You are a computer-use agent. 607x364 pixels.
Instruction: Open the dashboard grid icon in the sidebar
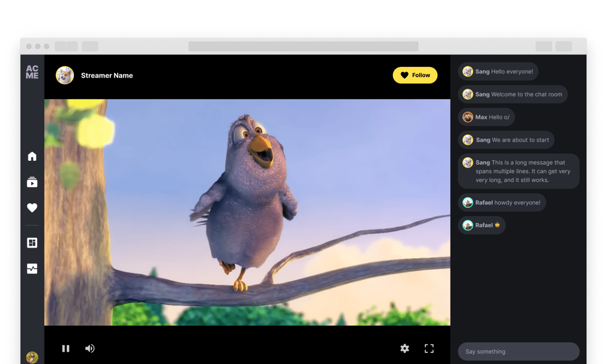[32, 242]
